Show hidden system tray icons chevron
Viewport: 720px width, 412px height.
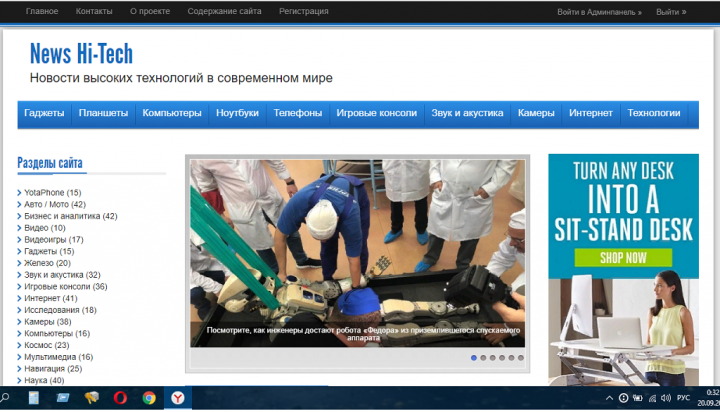[609, 398]
